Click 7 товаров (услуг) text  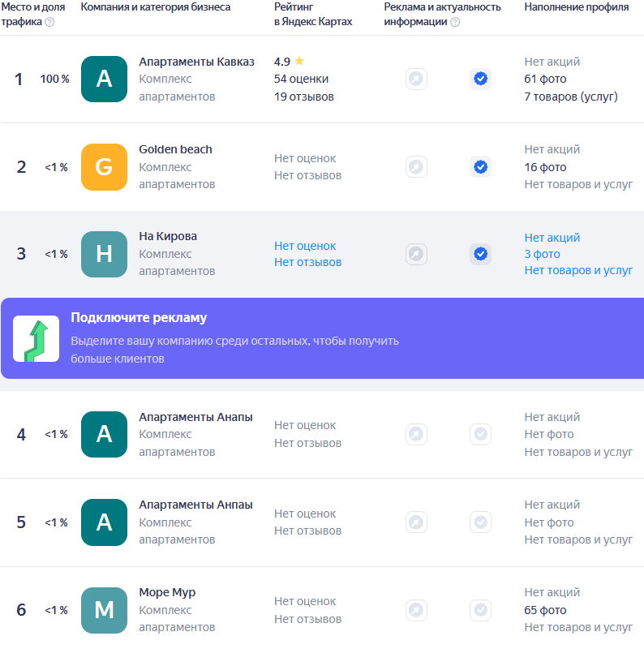click(x=571, y=97)
